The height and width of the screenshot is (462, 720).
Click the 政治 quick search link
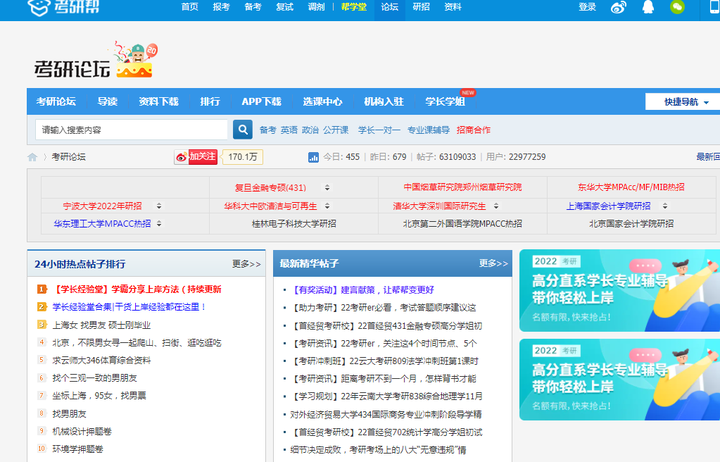tap(310, 130)
